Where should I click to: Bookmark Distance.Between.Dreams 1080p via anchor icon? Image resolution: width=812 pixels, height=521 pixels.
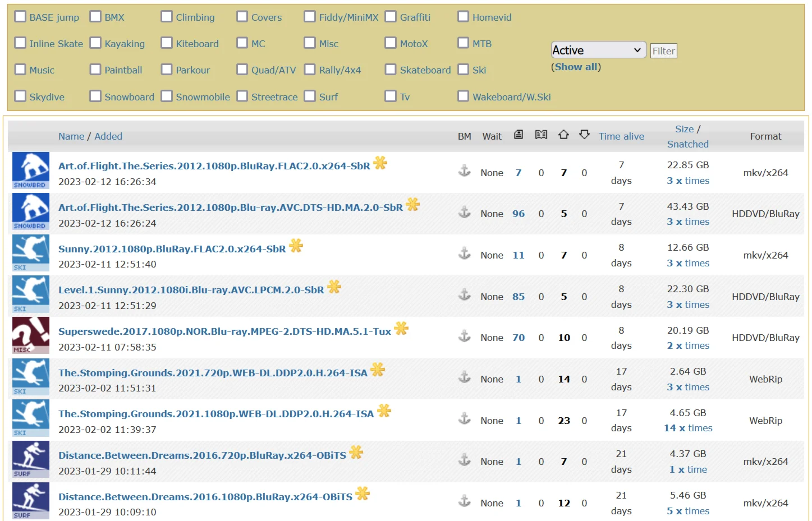click(x=465, y=501)
